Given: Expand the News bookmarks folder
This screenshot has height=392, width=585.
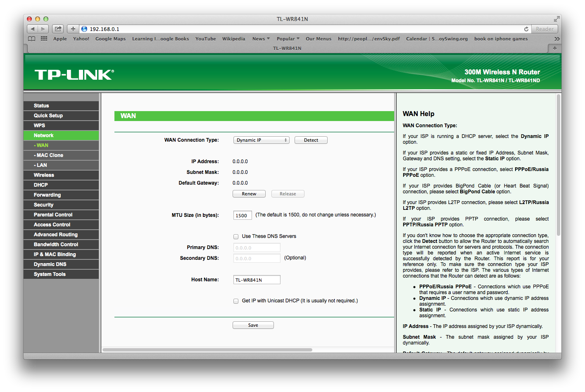Looking at the screenshot, I should pos(261,39).
